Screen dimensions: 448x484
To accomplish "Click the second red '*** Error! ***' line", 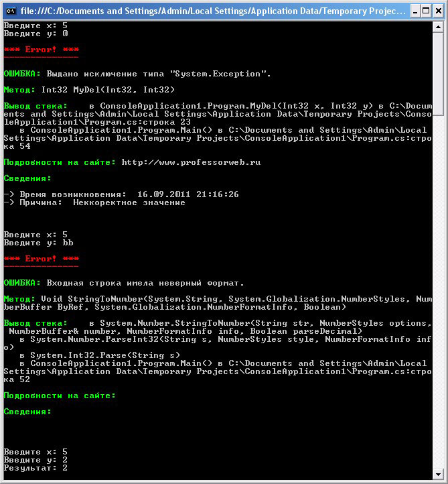I will point(42,259).
